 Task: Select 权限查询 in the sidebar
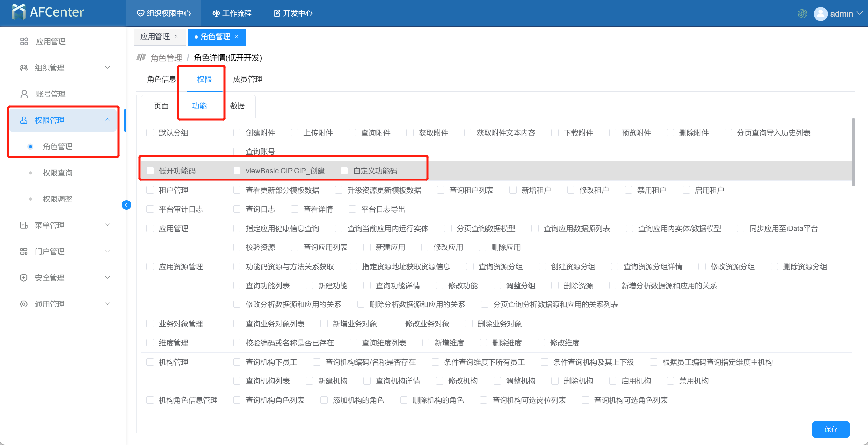[57, 173]
